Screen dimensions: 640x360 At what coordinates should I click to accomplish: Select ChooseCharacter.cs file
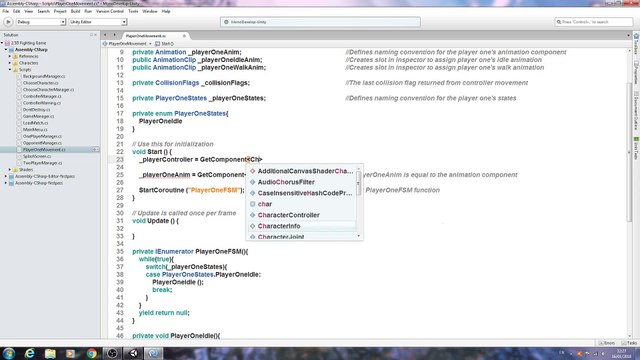coord(40,83)
